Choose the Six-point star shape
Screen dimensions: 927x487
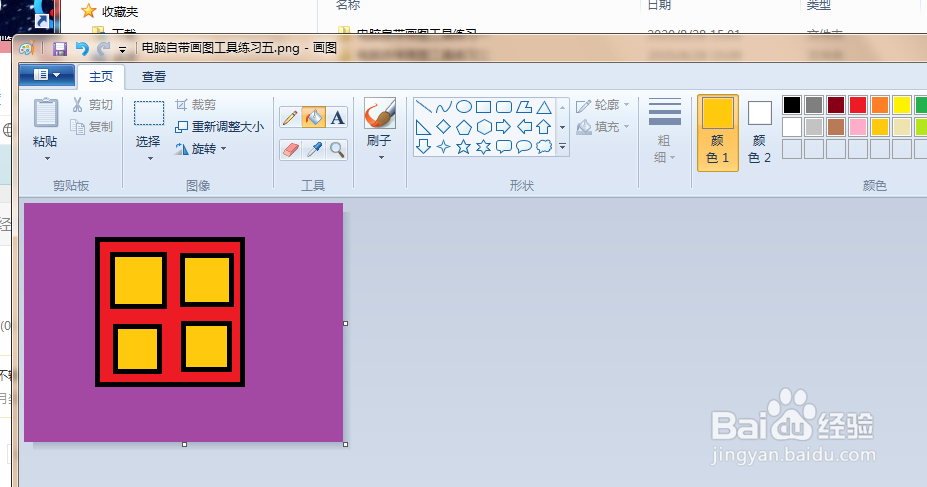484,147
